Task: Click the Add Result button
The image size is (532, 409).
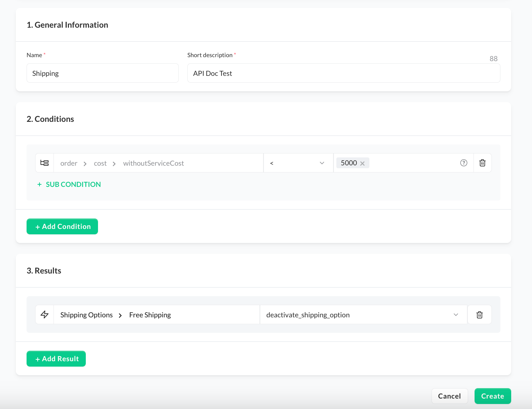Action: 56,359
